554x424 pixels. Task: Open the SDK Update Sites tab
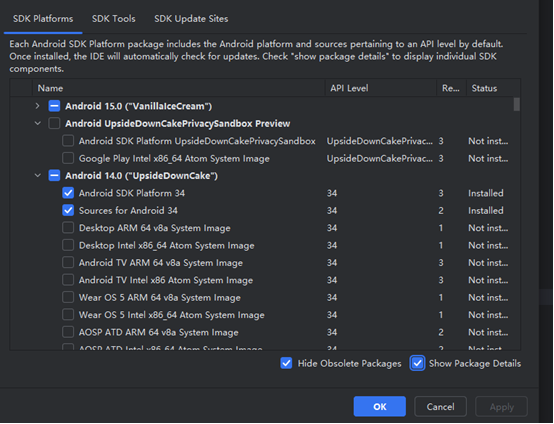191,19
